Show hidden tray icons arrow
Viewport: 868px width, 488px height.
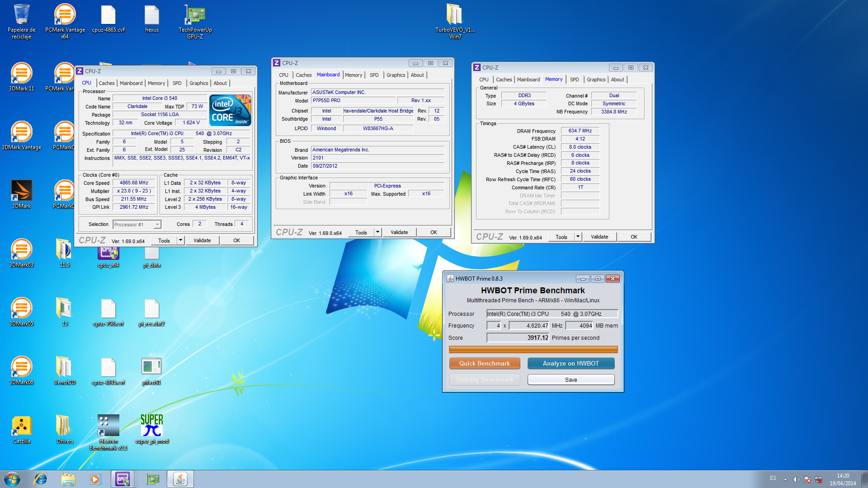785,479
